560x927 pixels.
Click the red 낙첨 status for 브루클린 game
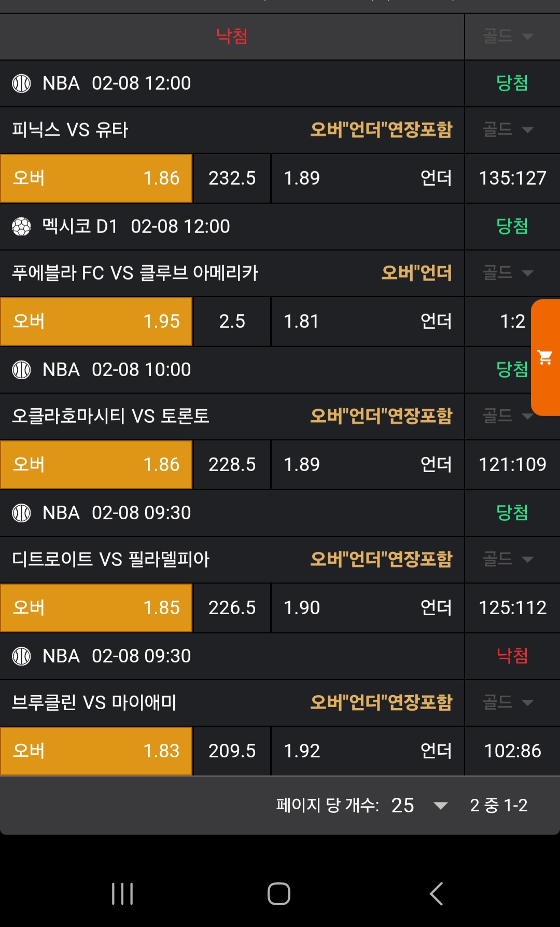click(512, 656)
